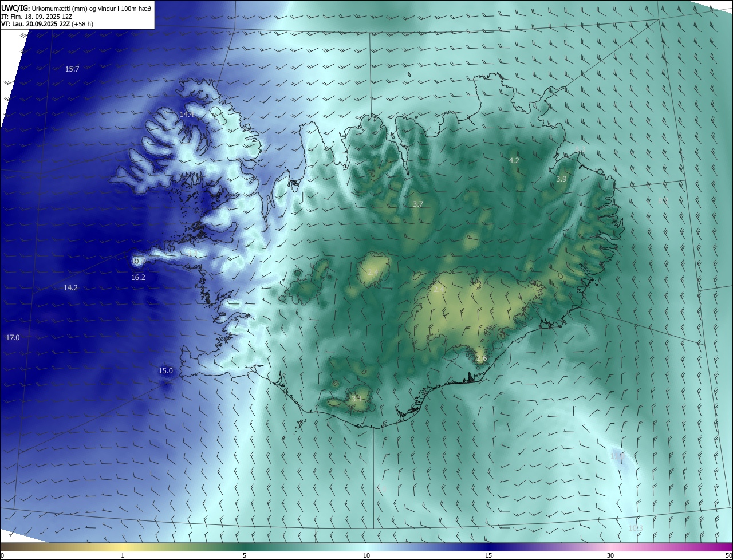Click the colorbar tick label 50
Screen dimensions: 733x560
pos(728,555)
